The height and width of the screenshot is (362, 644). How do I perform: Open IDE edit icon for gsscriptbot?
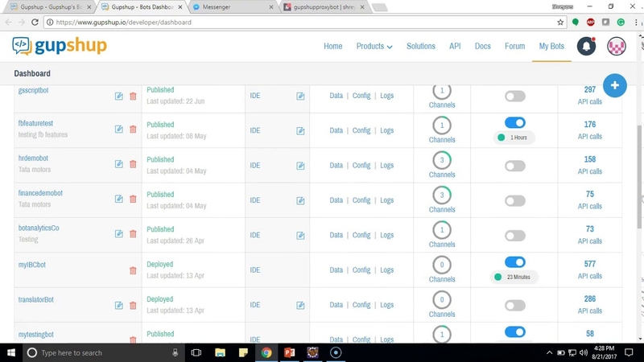tap(300, 96)
